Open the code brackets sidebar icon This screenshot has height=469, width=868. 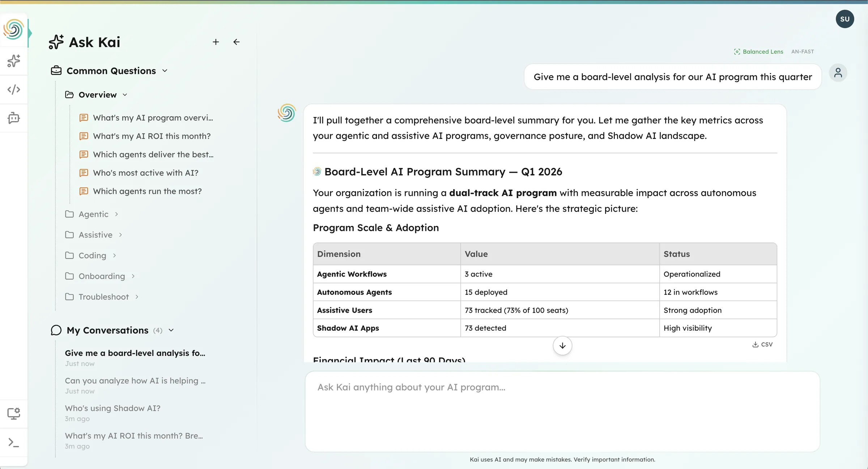[x=14, y=89]
